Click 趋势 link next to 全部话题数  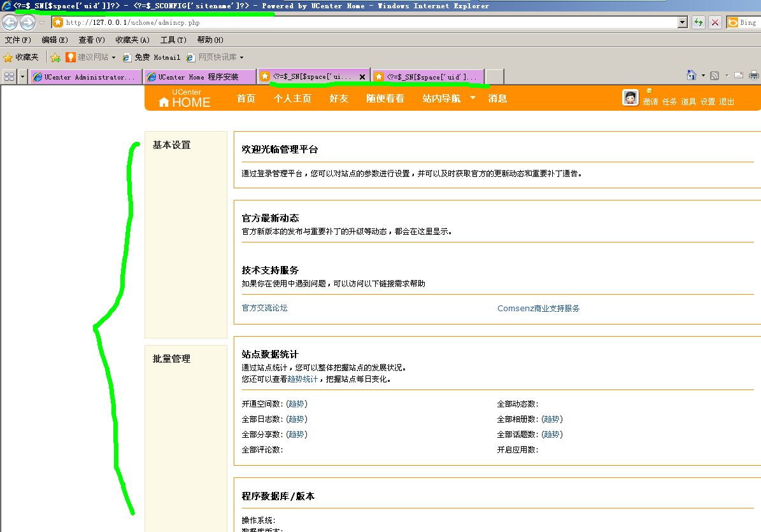552,435
